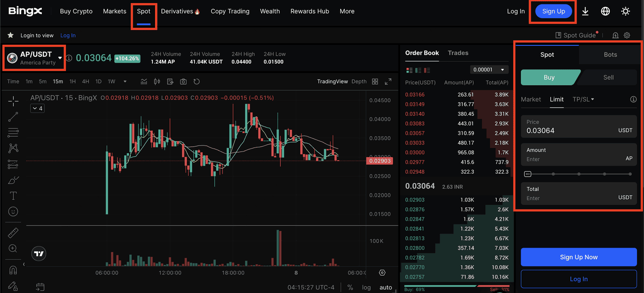
Task: Select the trend line drawing tool
Action: click(x=13, y=117)
